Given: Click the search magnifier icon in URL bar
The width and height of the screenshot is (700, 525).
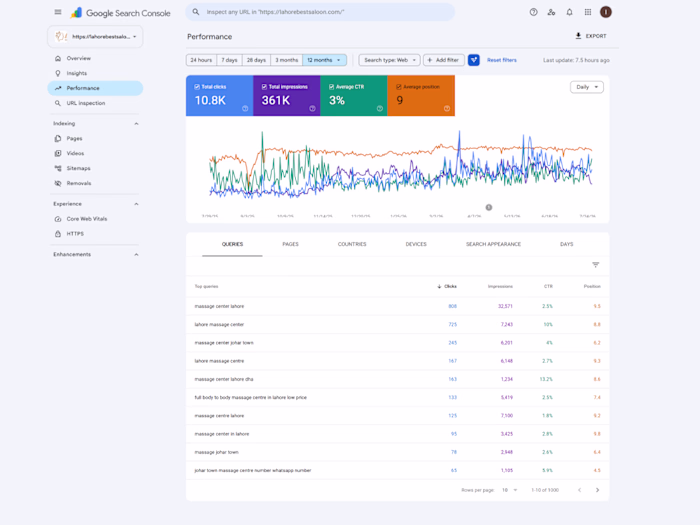Looking at the screenshot, I should 196,12.
